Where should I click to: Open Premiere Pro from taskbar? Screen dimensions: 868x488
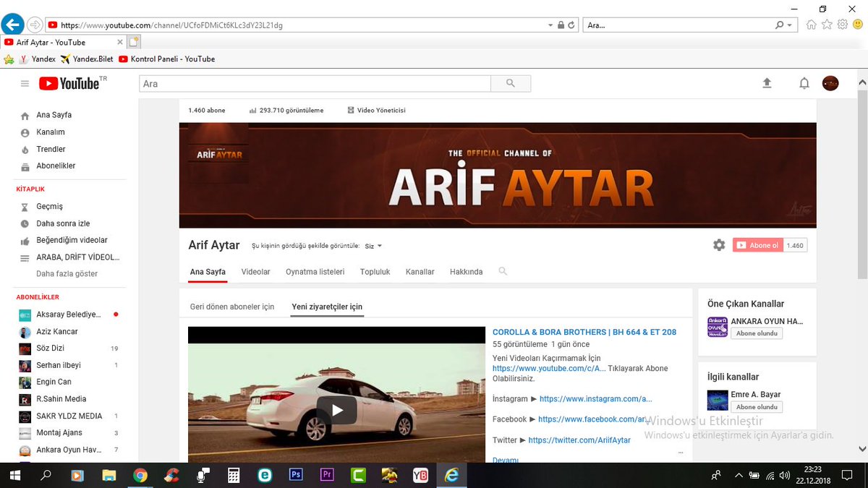pos(327,475)
